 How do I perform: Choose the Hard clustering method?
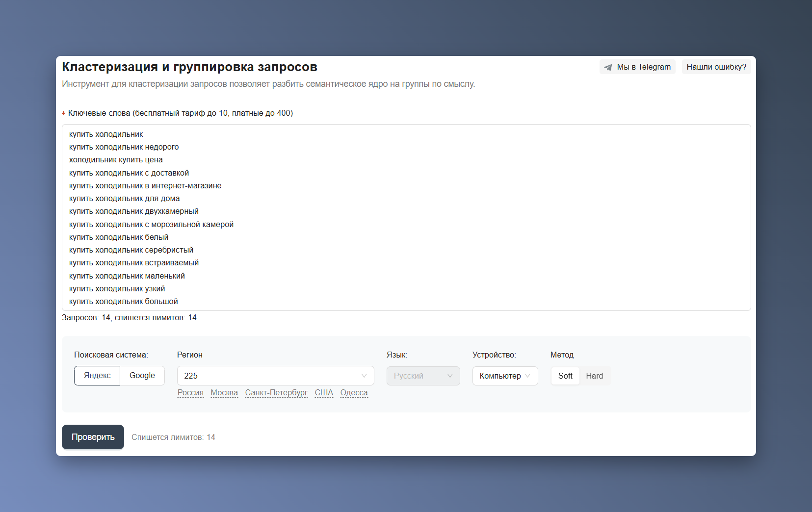click(594, 376)
